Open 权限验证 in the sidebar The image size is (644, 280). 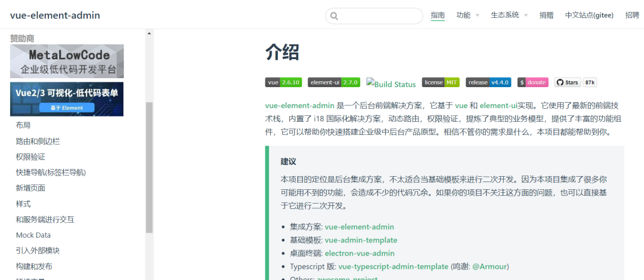click(x=30, y=156)
